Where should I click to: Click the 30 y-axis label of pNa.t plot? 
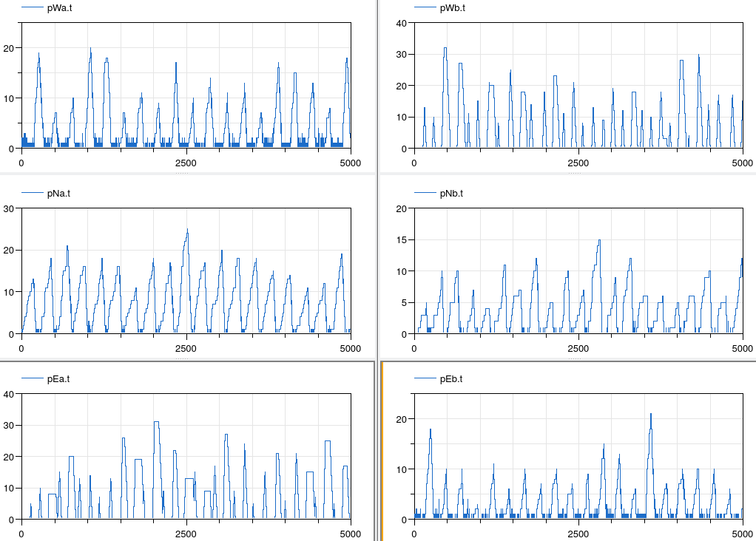point(10,208)
